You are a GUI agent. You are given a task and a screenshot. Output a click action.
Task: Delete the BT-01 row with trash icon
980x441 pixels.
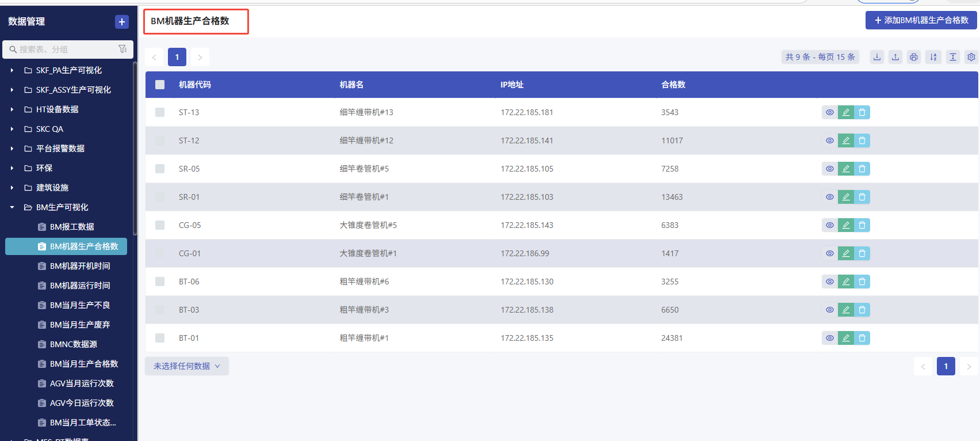click(862, 338)
